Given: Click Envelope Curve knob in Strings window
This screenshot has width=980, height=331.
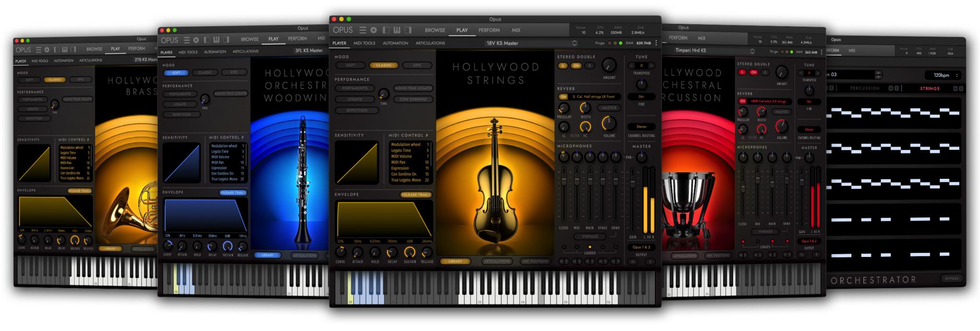Looking at the screenshot, I should [340, 252].
